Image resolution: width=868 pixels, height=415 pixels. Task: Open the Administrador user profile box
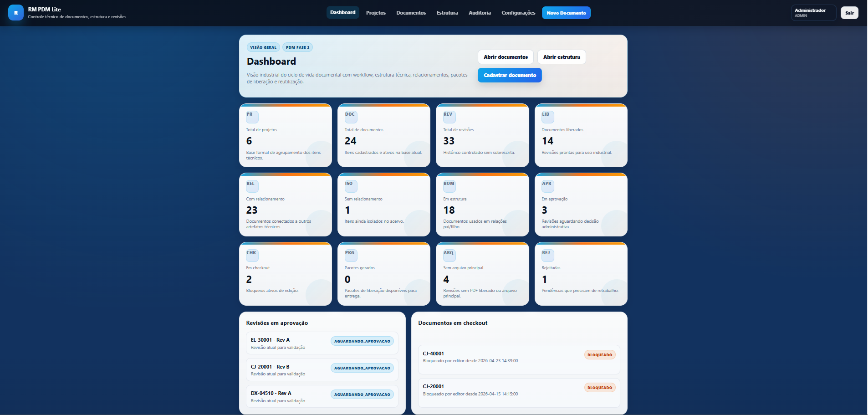tap(813, 13)
